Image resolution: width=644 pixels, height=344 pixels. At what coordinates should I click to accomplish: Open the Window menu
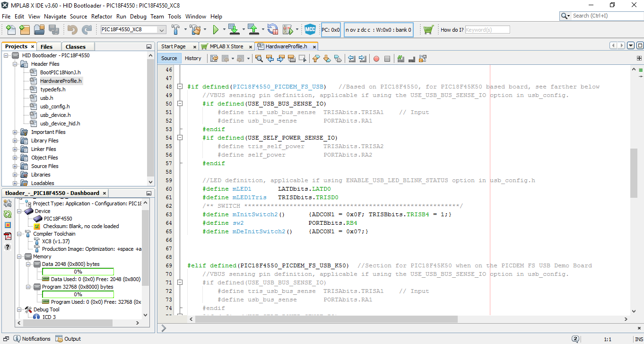point(196,16)
